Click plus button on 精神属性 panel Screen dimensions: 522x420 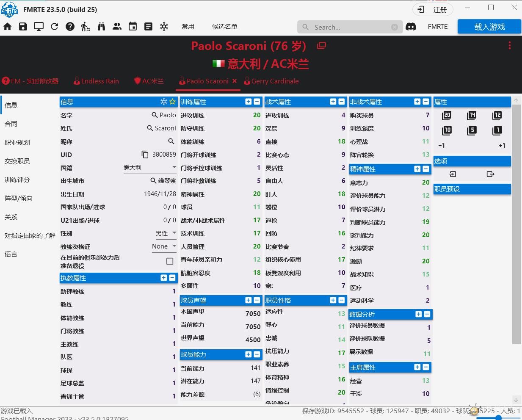417,169
